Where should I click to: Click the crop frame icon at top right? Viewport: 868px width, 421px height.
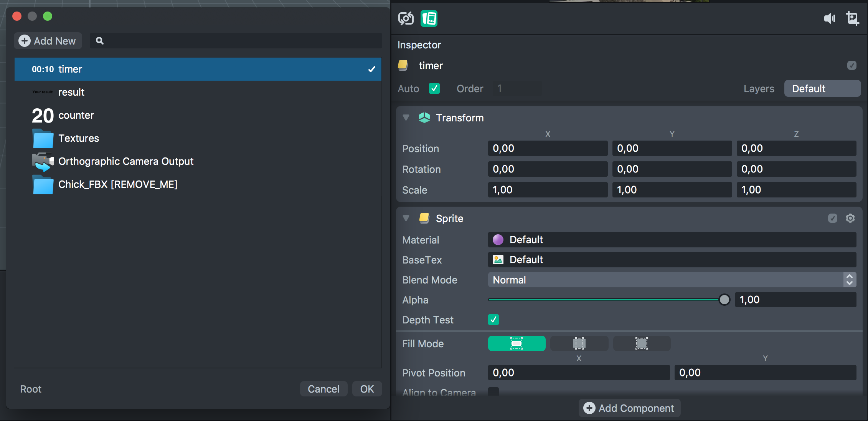852,18
